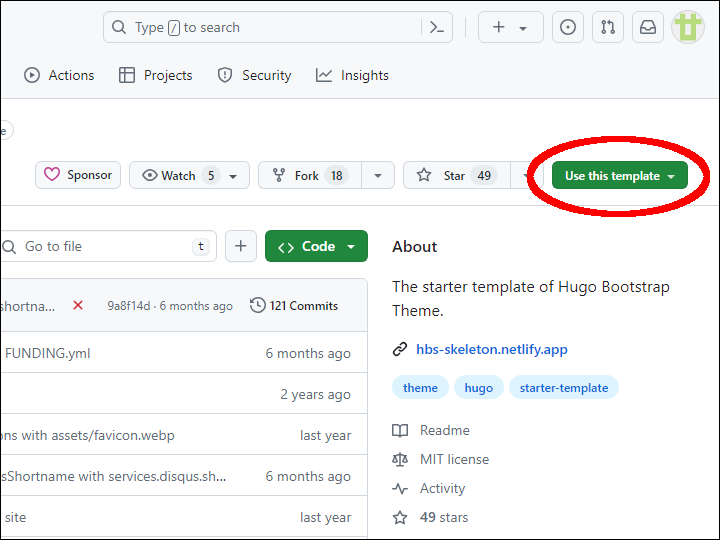
Task: Click the search magnifier icon in header
Action: (x=119, y=28)
